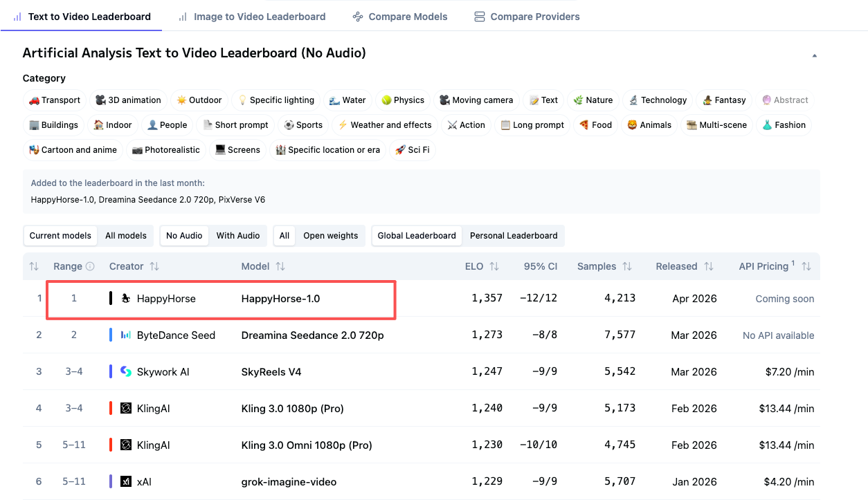Viewport: 868px width, 500px height.
Task: Open the Compare Providers tab
Action: point(527,17)
